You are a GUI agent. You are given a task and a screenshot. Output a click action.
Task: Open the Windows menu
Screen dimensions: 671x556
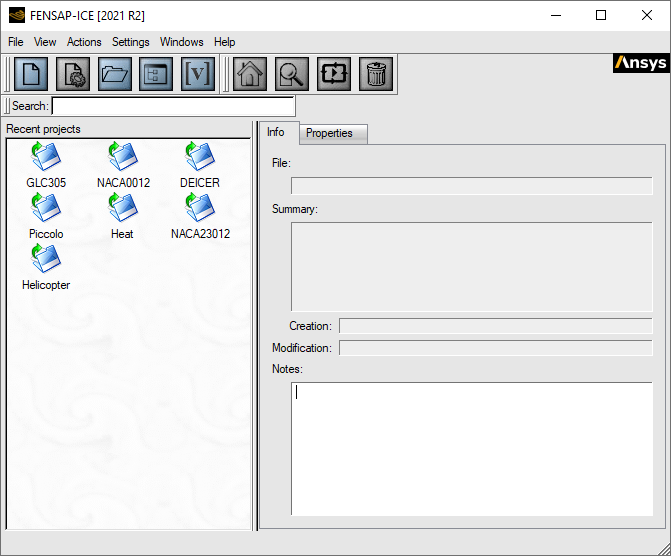tap(181, 42)
